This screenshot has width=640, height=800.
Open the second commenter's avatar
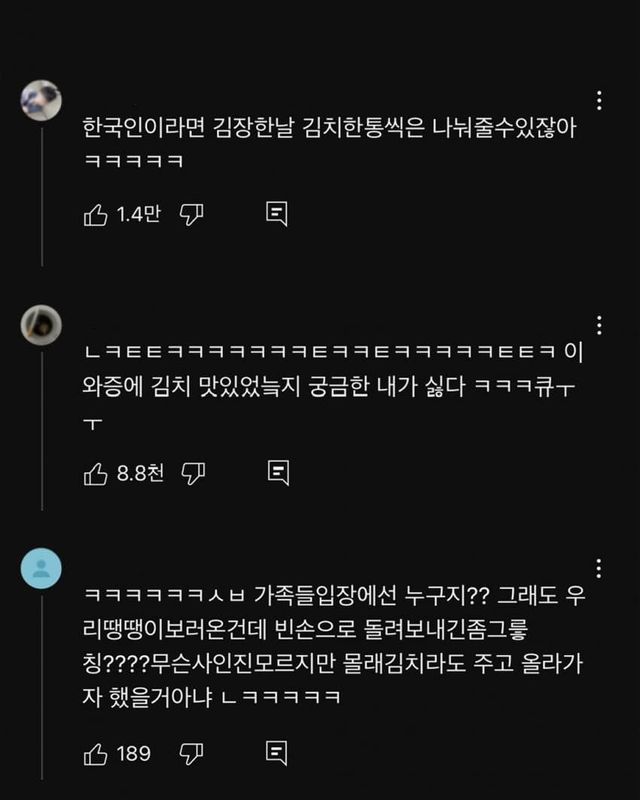click(41, 325)
